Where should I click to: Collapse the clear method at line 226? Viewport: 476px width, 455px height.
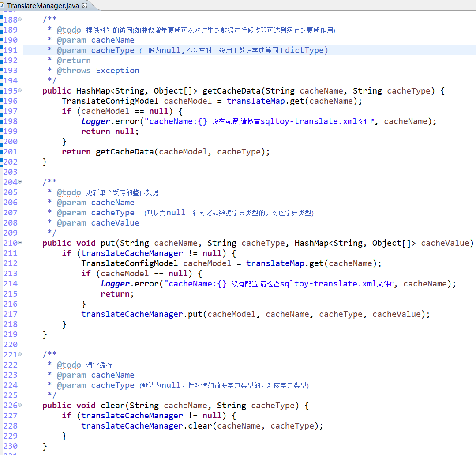click(x=20, y=405)
